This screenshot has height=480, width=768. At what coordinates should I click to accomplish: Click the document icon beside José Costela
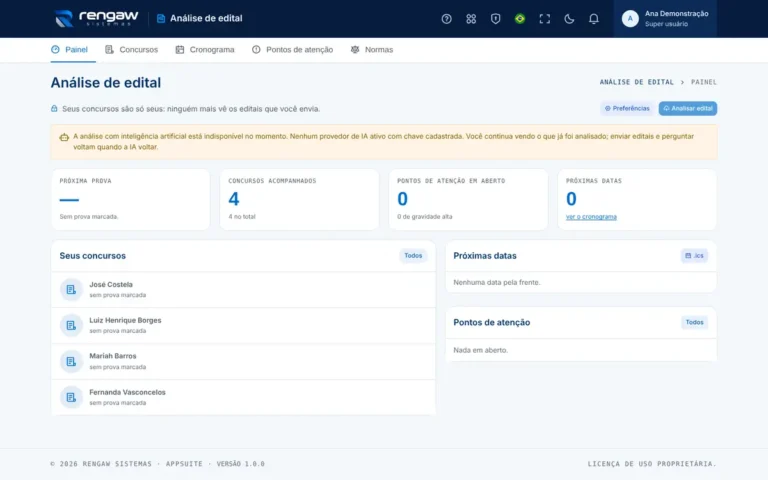tap(71, 289)
